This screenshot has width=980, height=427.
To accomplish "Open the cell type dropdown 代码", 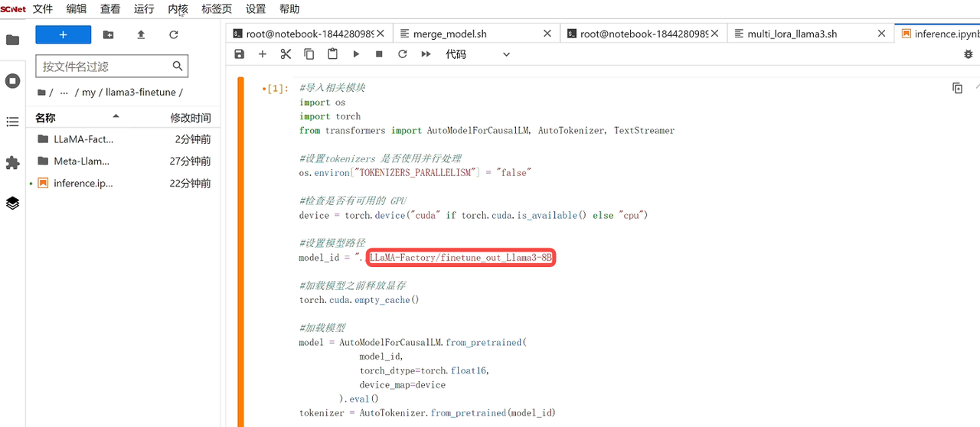I will [x=477, y=54].
